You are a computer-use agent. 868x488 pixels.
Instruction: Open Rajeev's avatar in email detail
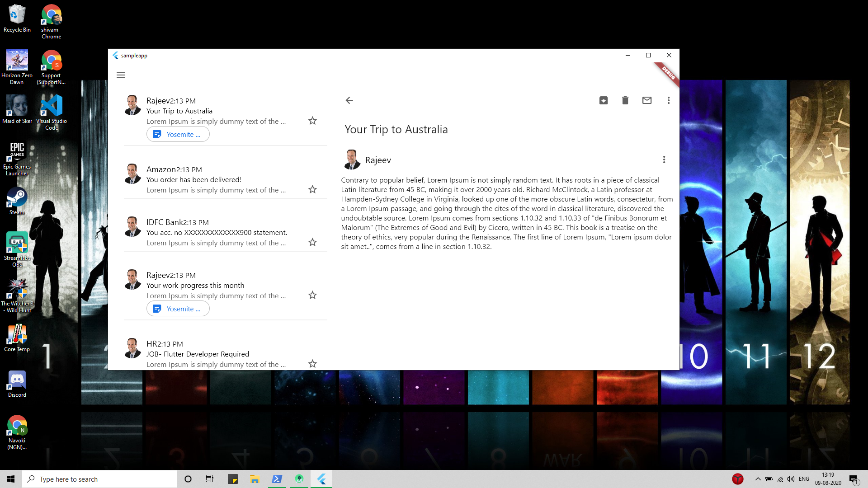point(352,160)
